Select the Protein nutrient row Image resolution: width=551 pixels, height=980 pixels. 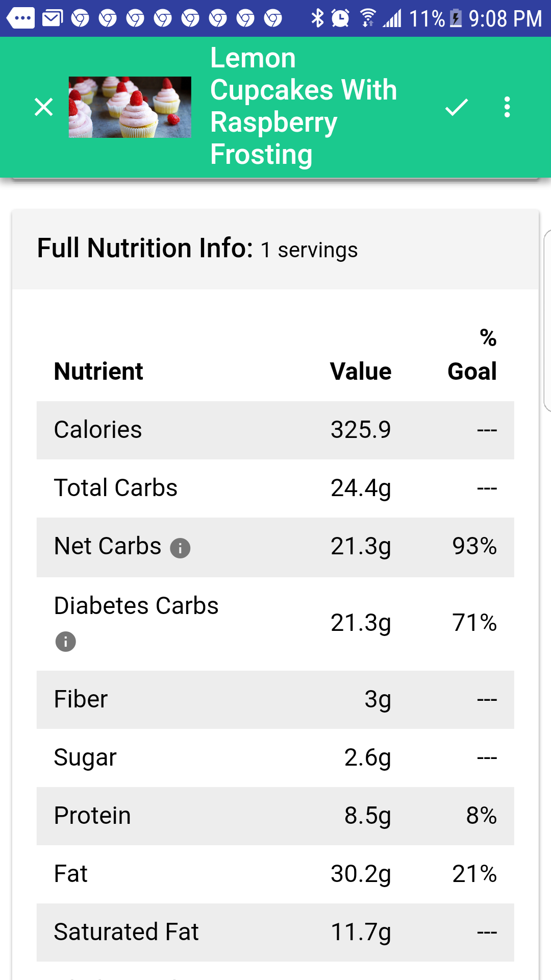coord(275,816)
